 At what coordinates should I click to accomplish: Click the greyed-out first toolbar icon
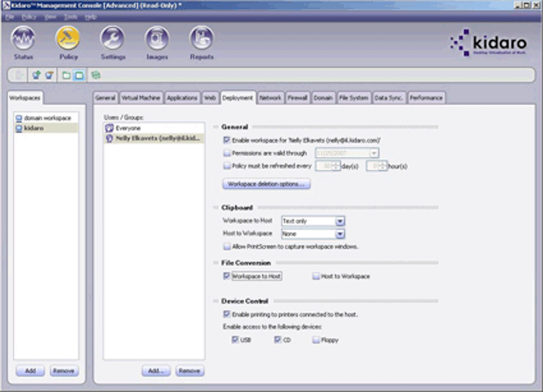[19, 75]
